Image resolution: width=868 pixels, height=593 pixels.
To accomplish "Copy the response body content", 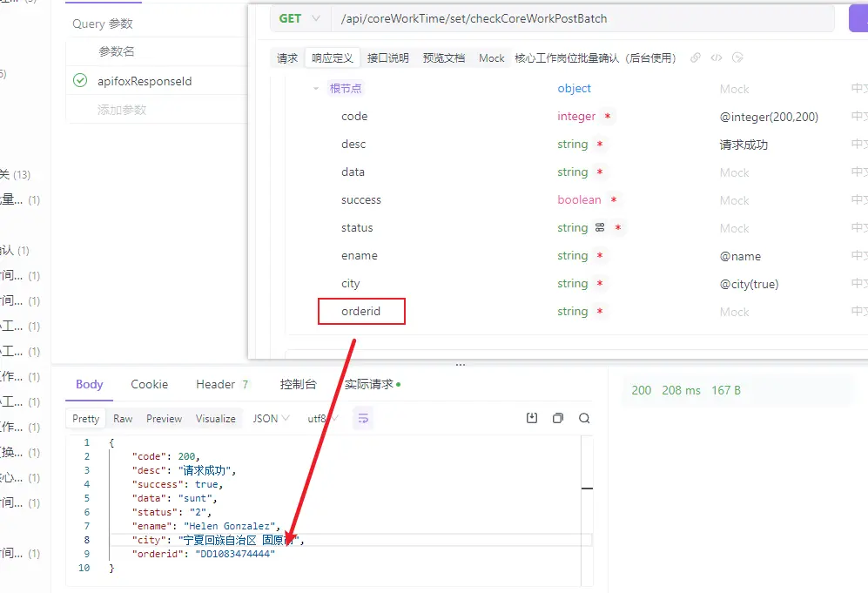I will click(558, 418).
